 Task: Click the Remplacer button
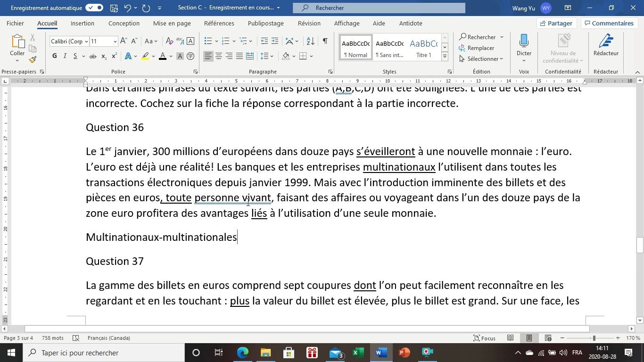click(x=477, y=48)
